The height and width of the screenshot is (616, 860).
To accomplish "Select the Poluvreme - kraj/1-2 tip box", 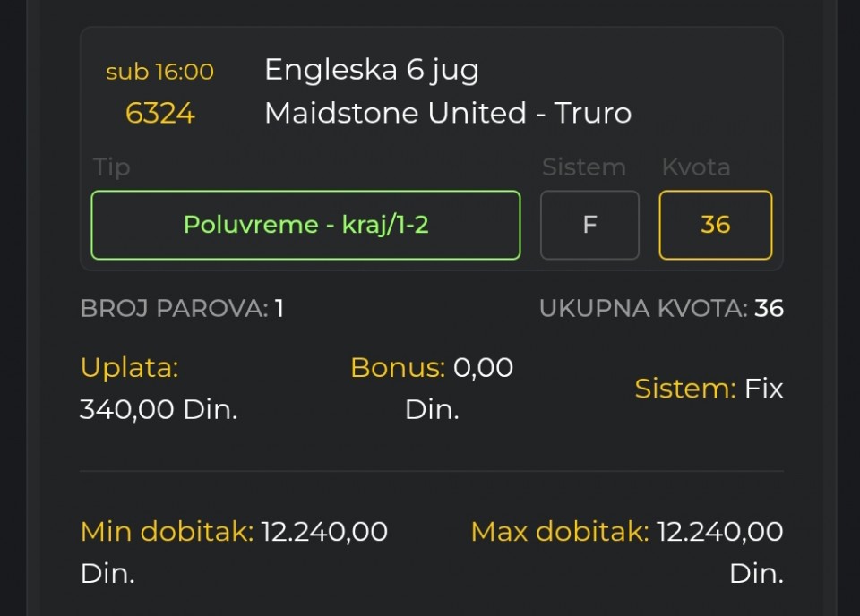I will [305, 225].
